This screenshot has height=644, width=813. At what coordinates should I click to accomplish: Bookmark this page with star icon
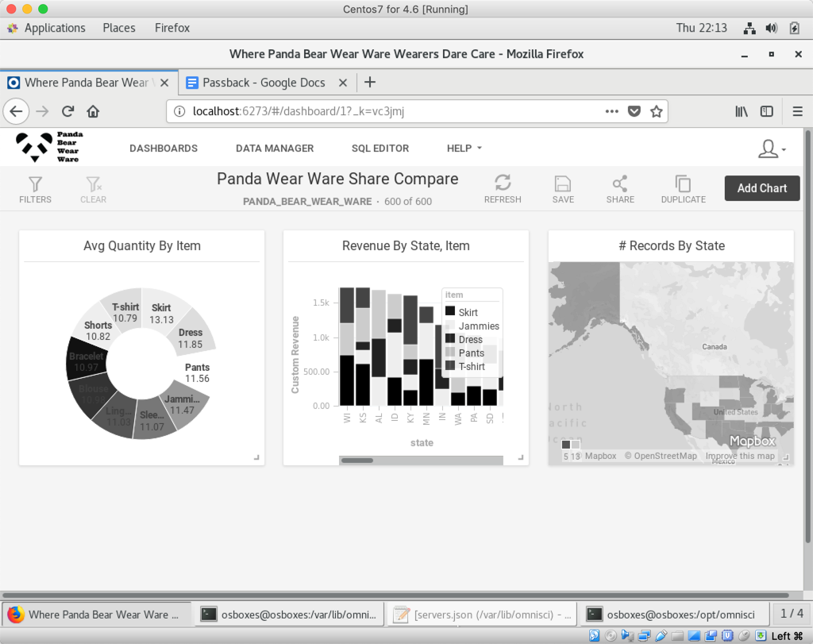click(657, 112)
